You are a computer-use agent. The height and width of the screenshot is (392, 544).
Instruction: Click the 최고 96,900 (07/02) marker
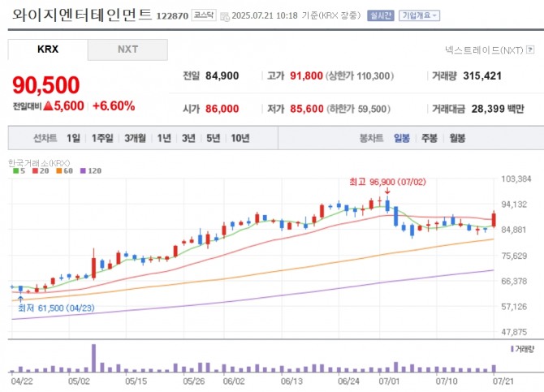pos(387,182)
